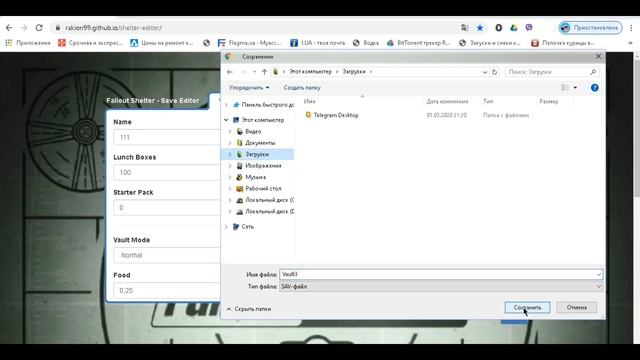Click Этот компьютер in the path breadcrumb
Viewport: 640px width, 360px height.
tap(310, 71)
